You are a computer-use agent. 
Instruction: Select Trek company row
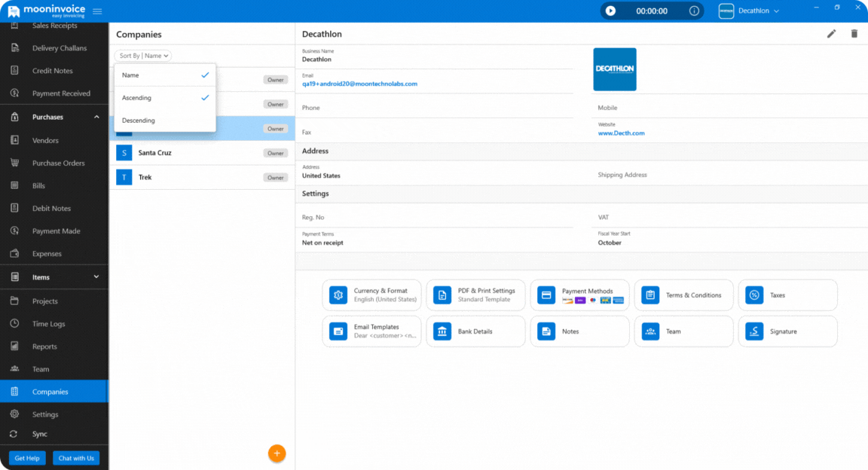tap(202, 177)
